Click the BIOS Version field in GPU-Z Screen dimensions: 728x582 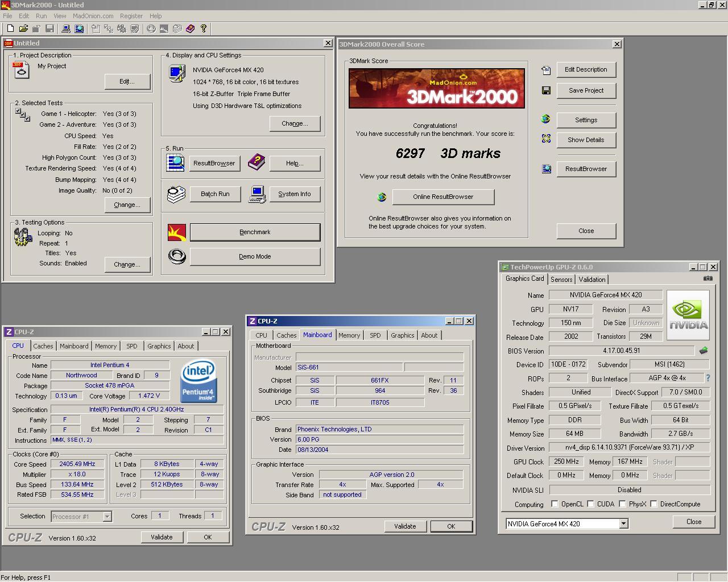pos(622,351)
